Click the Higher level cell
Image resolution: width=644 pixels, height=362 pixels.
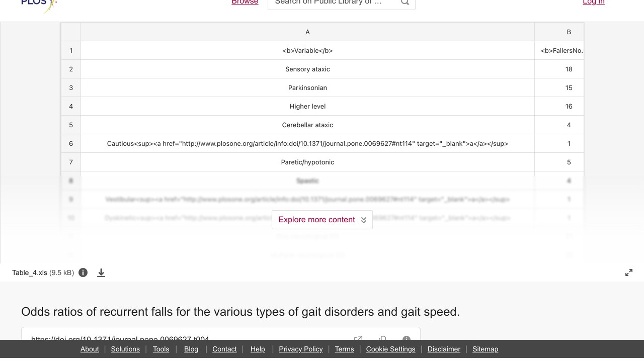point(307,106)
